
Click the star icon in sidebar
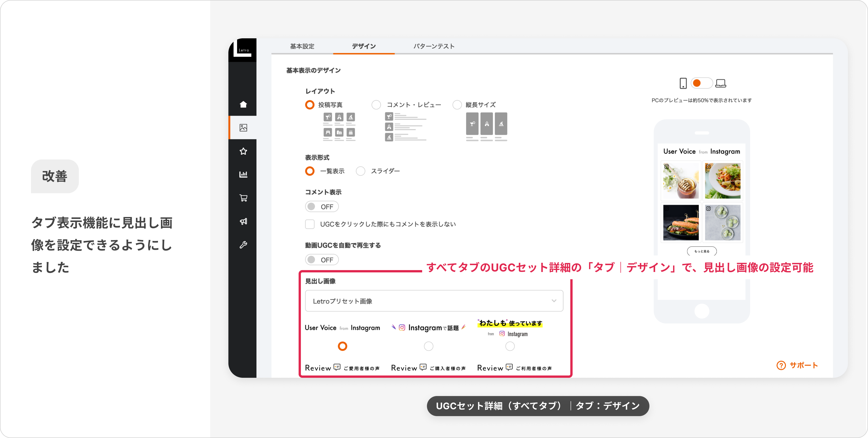tap(243, 151)
